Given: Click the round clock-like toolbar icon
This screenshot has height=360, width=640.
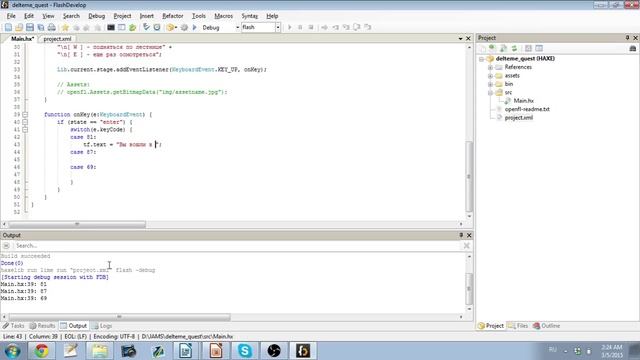Looking at the screenshot, I should [157, 27].
